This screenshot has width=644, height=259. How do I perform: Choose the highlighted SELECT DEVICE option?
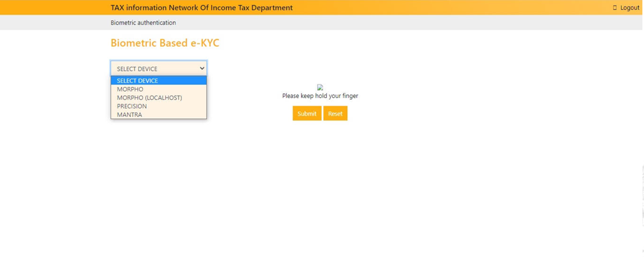pos(158,80)
